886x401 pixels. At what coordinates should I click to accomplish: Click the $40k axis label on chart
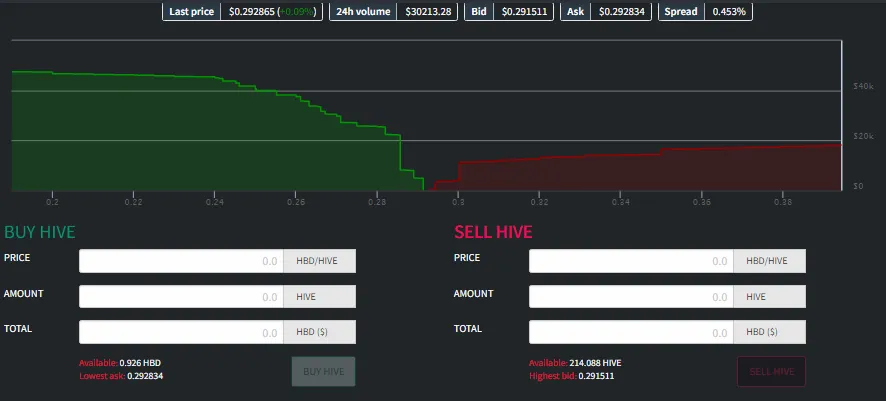tap(863, 86)
